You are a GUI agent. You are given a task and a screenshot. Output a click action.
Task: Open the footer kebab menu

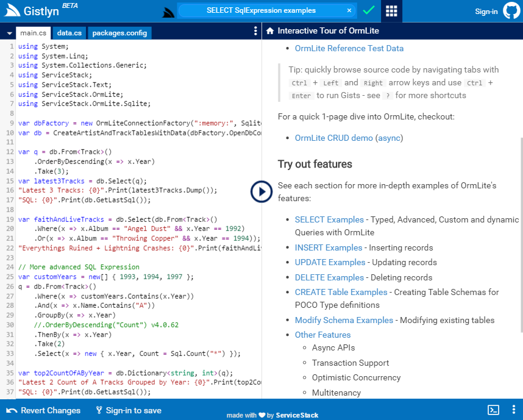click(514, 410)
